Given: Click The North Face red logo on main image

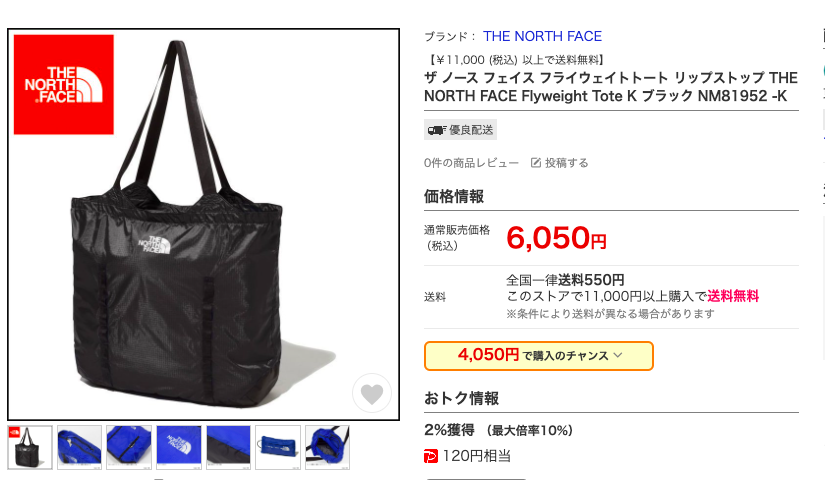Looking at the screenshot, I should [64, 85].
